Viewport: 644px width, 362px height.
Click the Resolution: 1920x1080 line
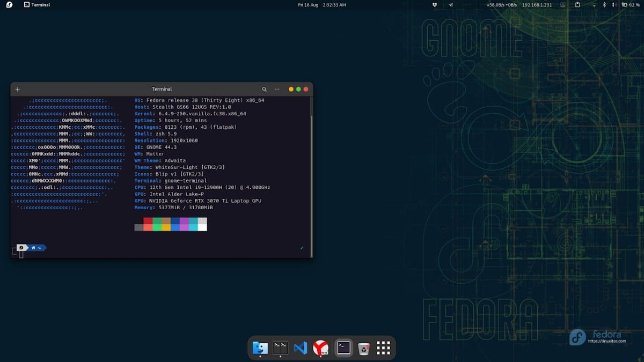166,141
